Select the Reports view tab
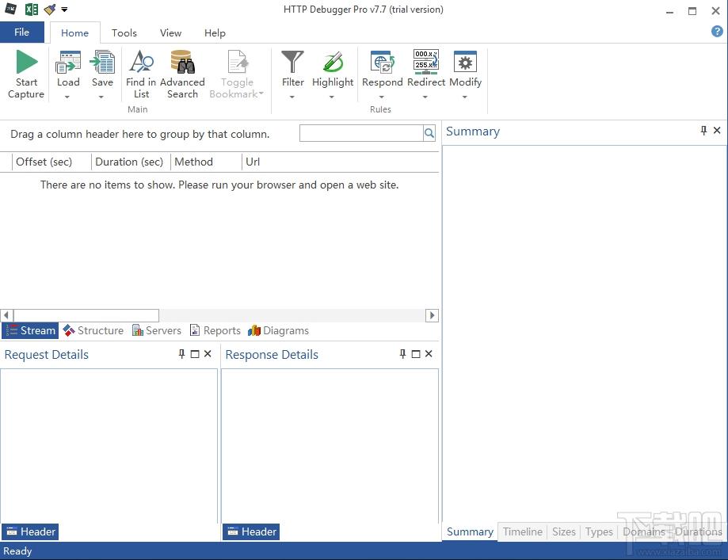Screen dimensions: 728x560 coord(215,330)
